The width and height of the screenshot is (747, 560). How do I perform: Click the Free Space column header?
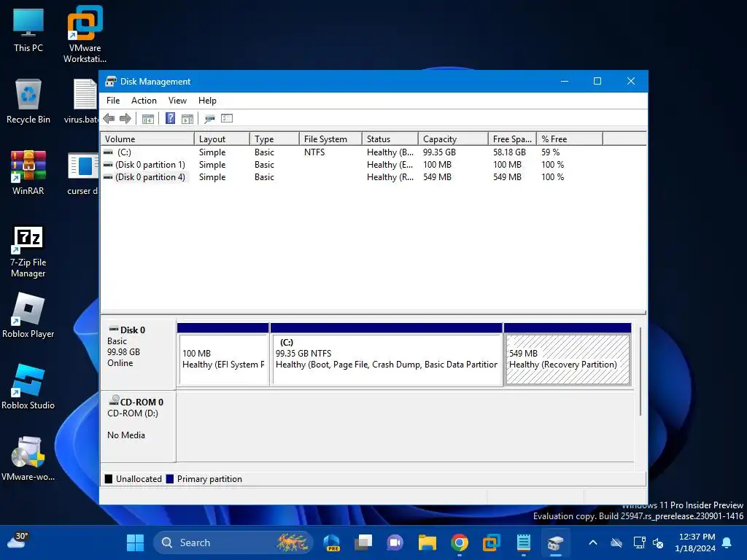click(x=512, y=139)
